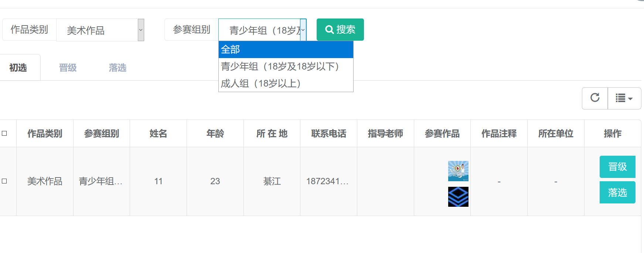This screenshot has width=644, height=253.
Task: Click the 联系电话 column header
Action: coord(328,134)
